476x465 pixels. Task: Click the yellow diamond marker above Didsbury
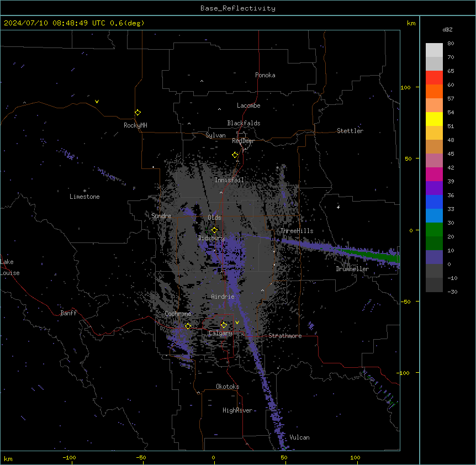(215, 230)
